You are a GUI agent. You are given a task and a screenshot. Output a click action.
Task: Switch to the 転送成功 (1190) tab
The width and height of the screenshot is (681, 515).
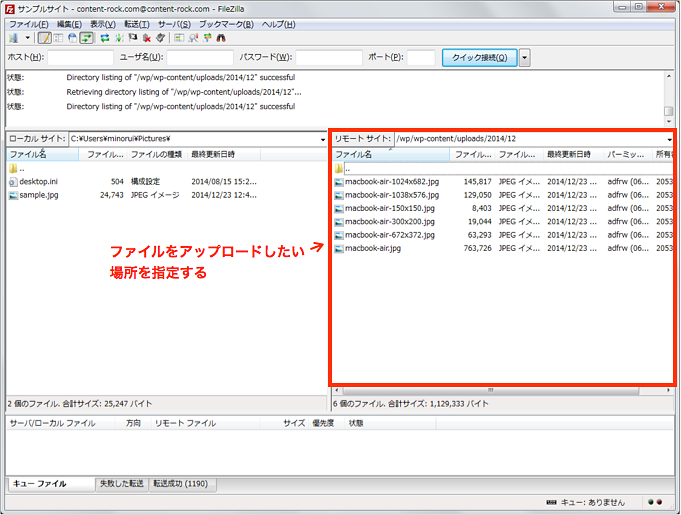pyautogui.click(x=181, y=484)
